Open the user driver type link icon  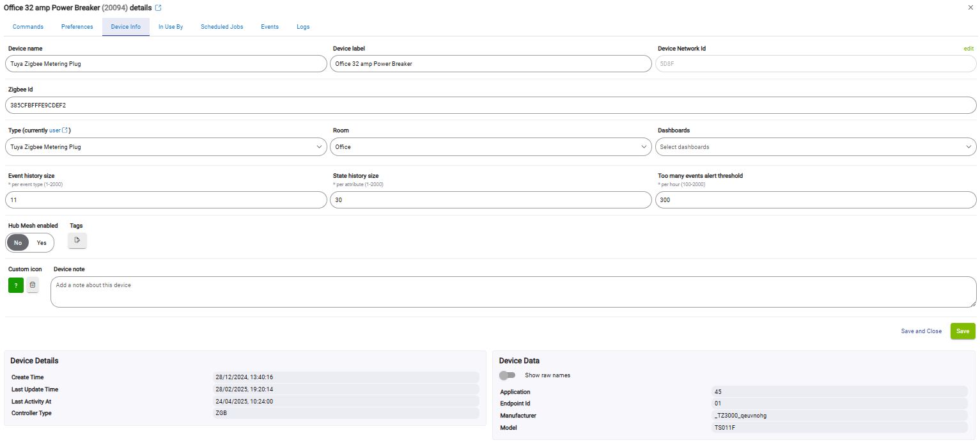pos(65,130)
